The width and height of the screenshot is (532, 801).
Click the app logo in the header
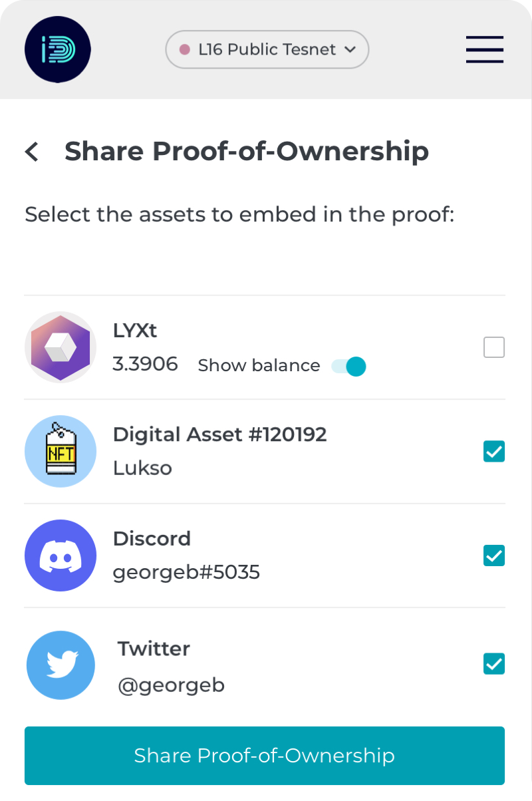pos(58,50)
